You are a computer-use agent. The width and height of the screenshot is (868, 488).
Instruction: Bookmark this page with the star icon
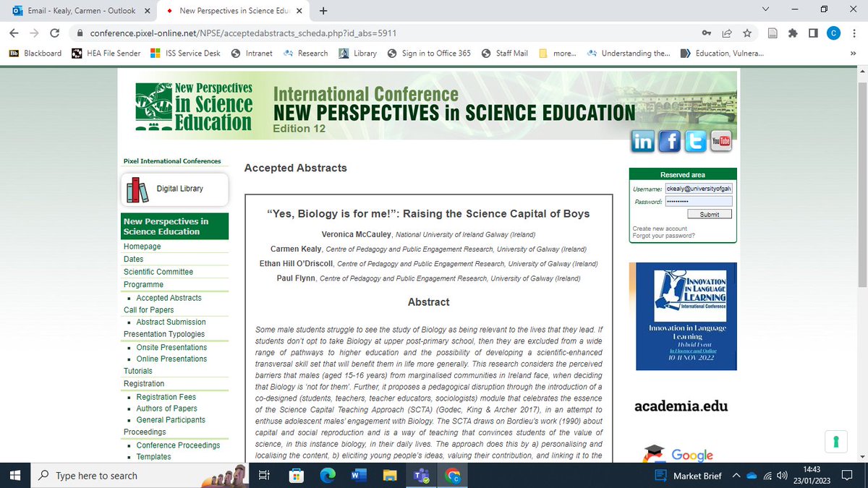(x=747, y=33)
